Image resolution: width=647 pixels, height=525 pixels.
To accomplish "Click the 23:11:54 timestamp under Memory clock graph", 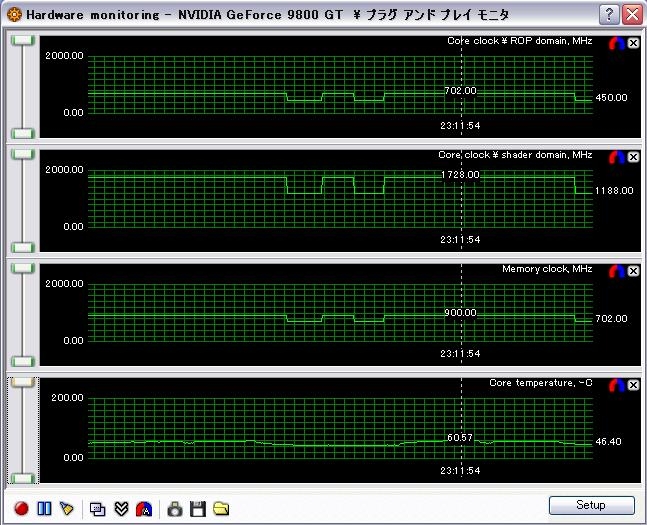I will pos(460,354).
